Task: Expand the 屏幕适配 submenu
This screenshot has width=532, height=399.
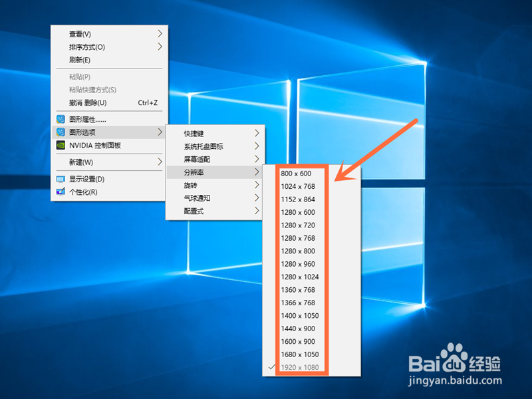Action: (x=193, y=158)
